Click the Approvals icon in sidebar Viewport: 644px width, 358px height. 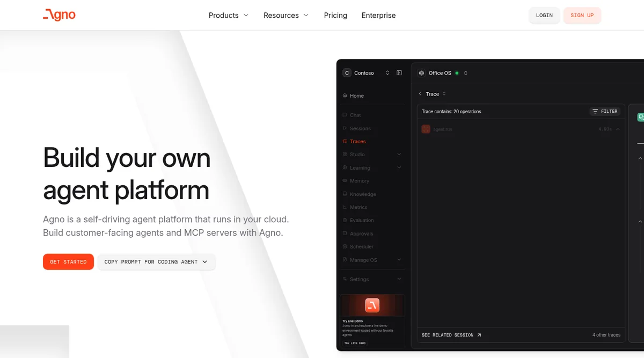pyautogui.click(x=345, y=233)
